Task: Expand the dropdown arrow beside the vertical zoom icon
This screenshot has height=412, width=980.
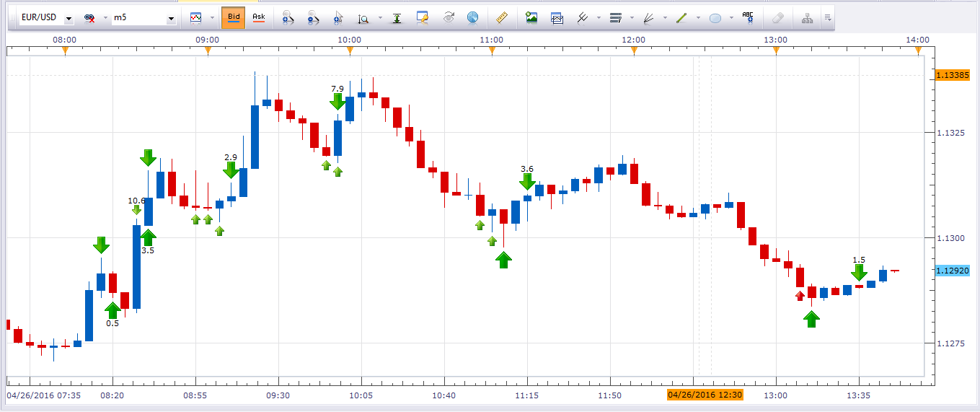Action: pyautogui.click(x=379, y=18)
